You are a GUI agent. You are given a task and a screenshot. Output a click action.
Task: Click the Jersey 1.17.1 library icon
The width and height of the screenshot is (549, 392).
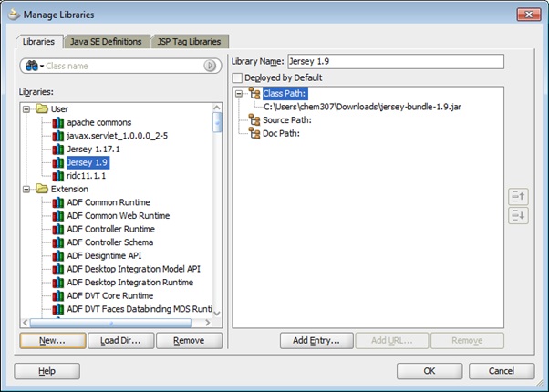pyautogui.click(x=58, y=150)
